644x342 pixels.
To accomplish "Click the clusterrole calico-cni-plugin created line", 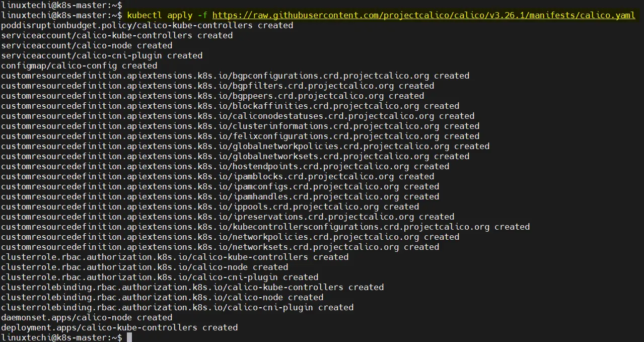I will (160, 277).
